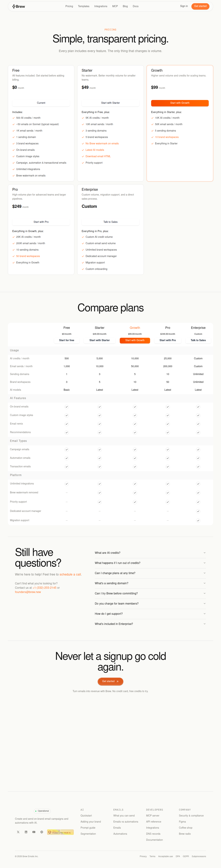
Task: Open the Slack icon in the footer
Action: (x=42, y=832)
